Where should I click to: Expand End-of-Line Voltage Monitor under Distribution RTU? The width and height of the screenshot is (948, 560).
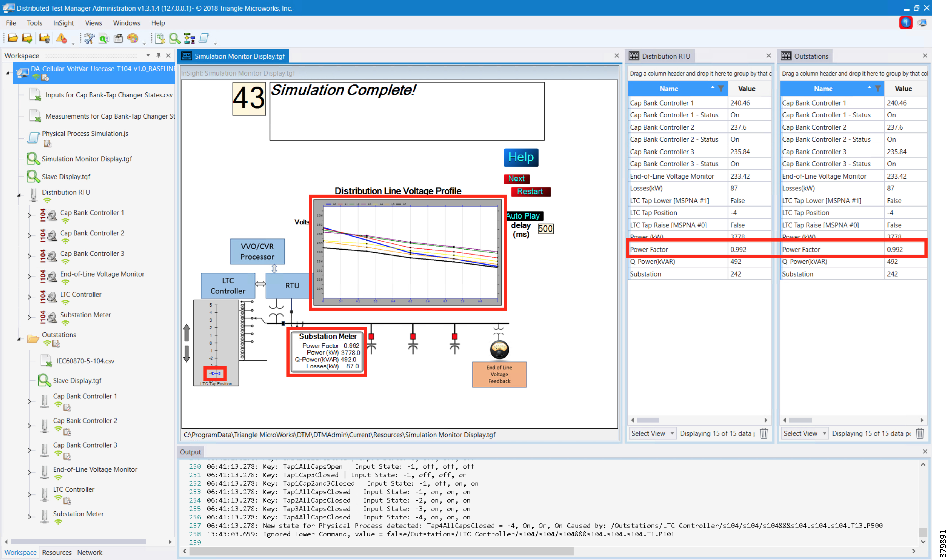point(29,277)
